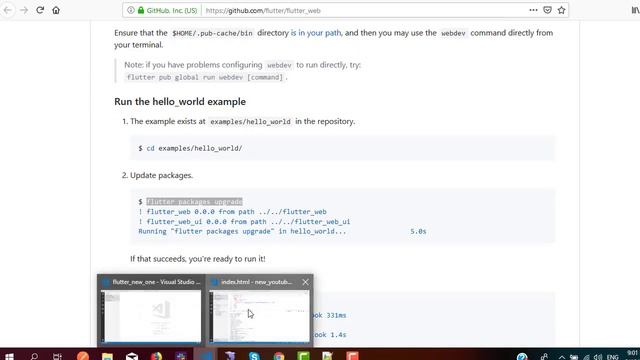Open Skype from the taskbar
640x360 pixels.
pyautogui.click(x=254, y=356)
